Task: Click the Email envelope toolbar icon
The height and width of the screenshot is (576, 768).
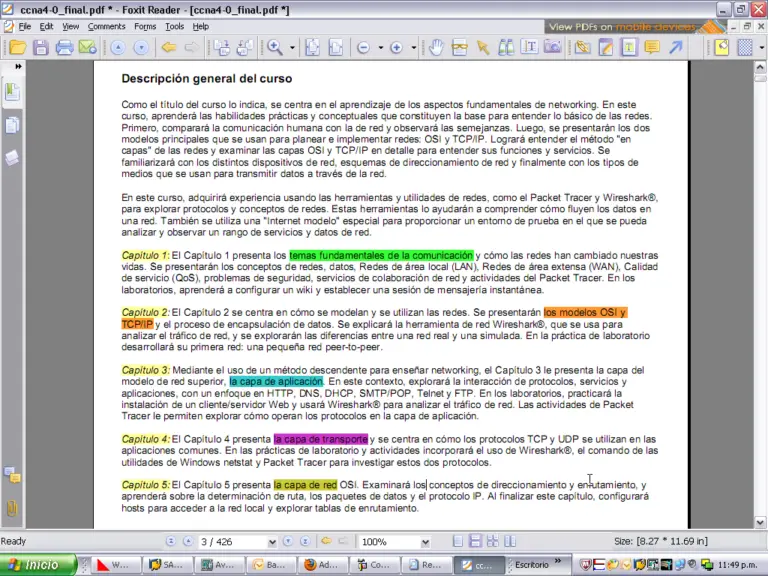Action: 87,48
